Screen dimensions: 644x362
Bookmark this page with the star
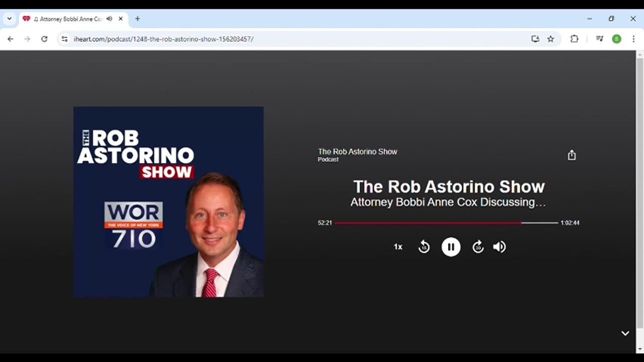click(x=550, y=39)
